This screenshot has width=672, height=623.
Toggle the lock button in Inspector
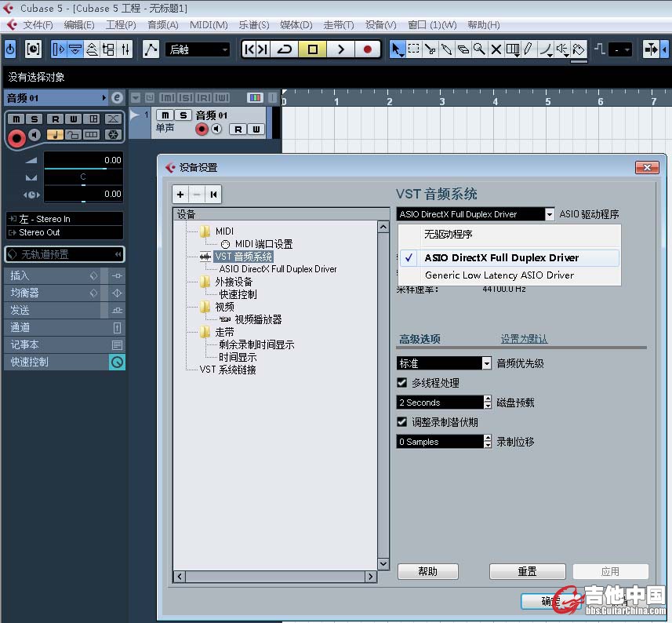pyautogui.click(x=73, y=135)
